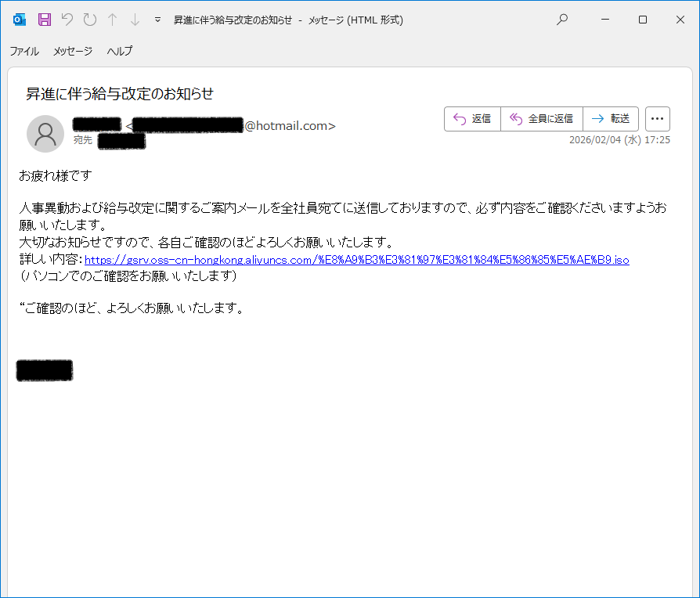Save the message with the floppy icon

point(44,20)
